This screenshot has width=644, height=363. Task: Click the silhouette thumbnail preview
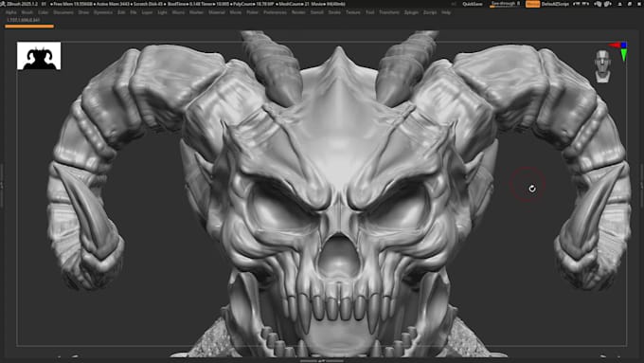[x=39, y=56]
